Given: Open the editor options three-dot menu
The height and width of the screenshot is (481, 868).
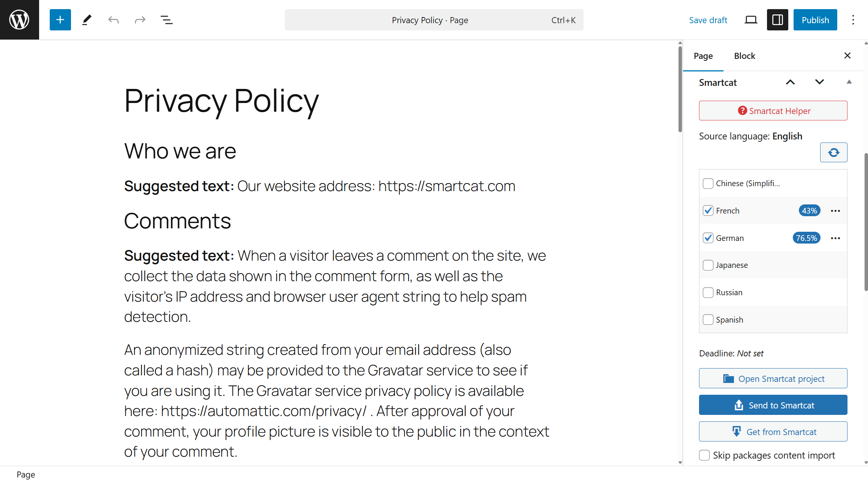Looking at the screenshot, I should 853,20.
